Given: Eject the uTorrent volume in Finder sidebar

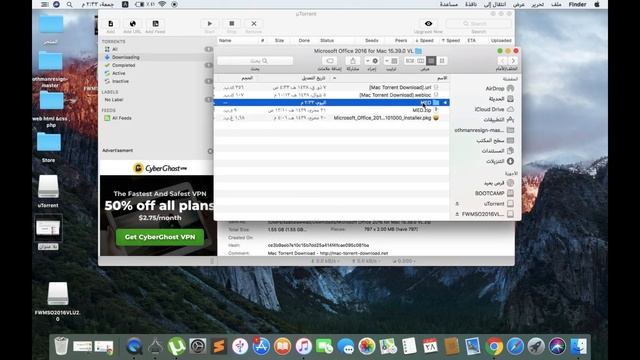Looking at the screenshot, I should (457, 204).
